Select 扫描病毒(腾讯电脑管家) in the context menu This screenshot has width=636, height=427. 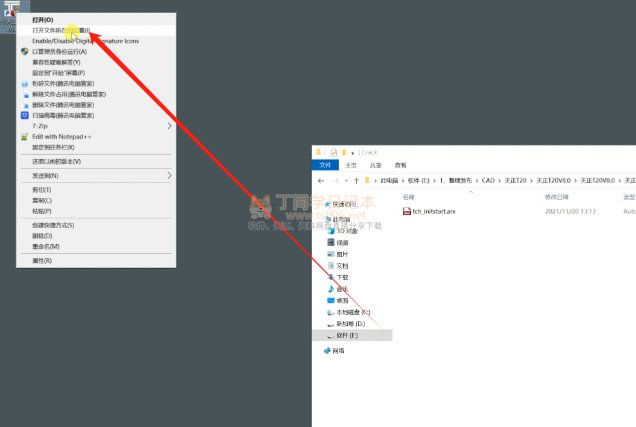point(96,115)
